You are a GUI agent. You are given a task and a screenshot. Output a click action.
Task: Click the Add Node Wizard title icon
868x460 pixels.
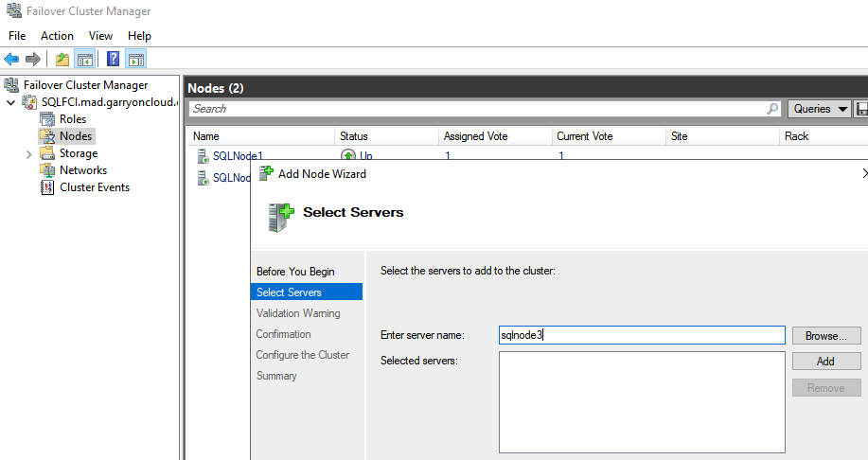coord(266,173)
